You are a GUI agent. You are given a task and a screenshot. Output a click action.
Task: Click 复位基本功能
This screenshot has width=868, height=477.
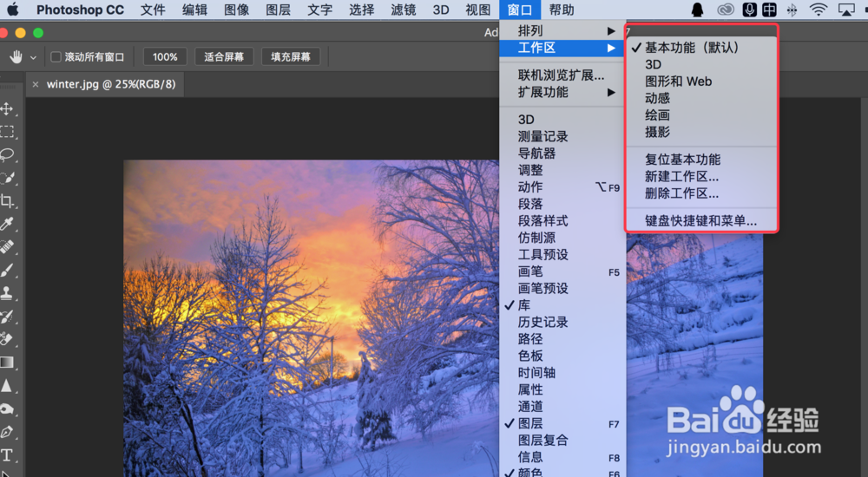[702, 160]
